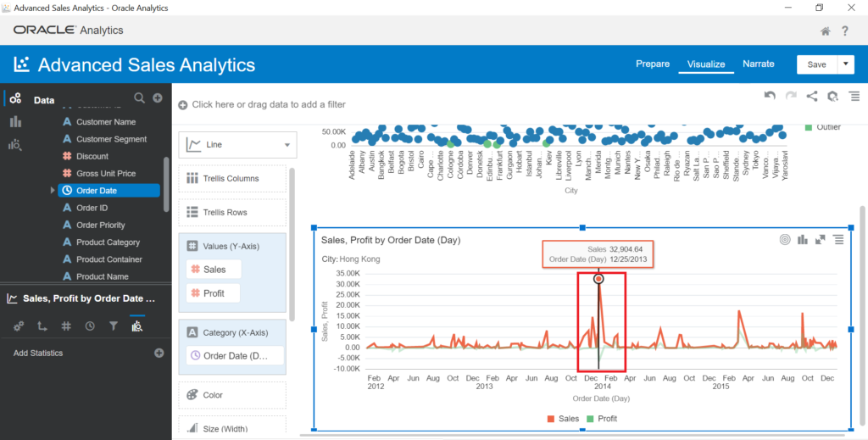This screenshot has height=440, width=868.
Task: Click the chart title Sales, Profit by Order Date
Action: [391, 240]
